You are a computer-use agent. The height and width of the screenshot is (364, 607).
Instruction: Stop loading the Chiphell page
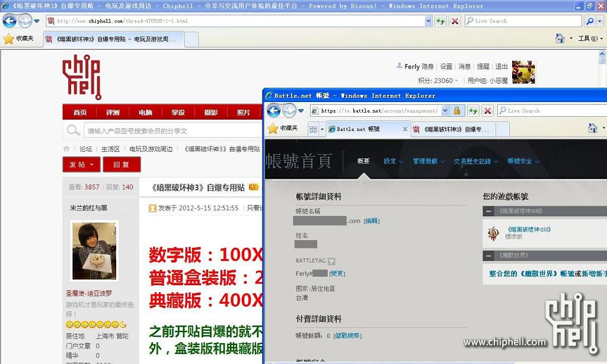[455, 21]
